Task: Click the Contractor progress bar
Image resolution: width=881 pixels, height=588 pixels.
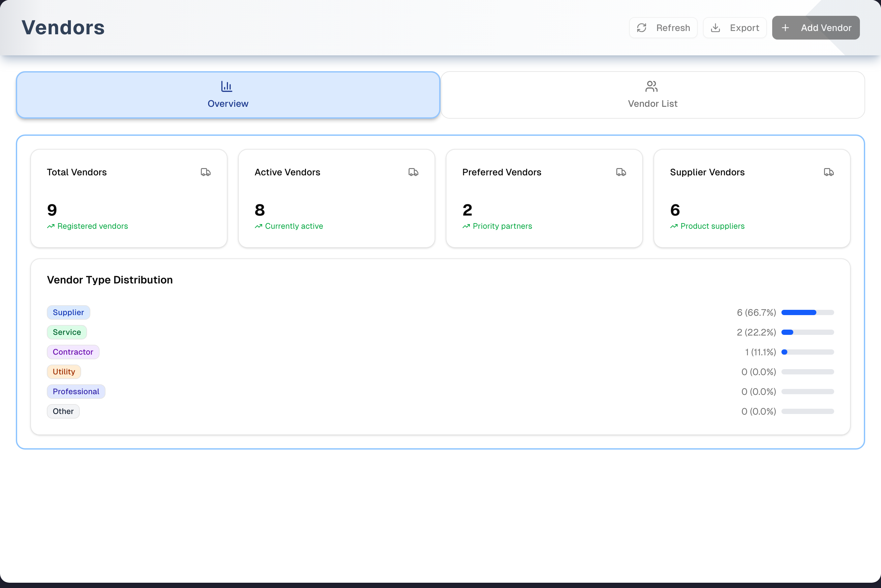Action: tap(807, 352)
